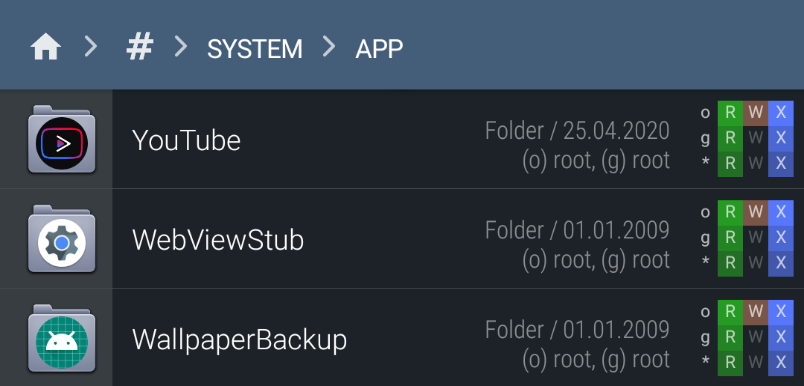This screenshot has width=804, height=386.
Task: Navigate to SYSTEM breadcrumb
Action: [x=255, y=49]
